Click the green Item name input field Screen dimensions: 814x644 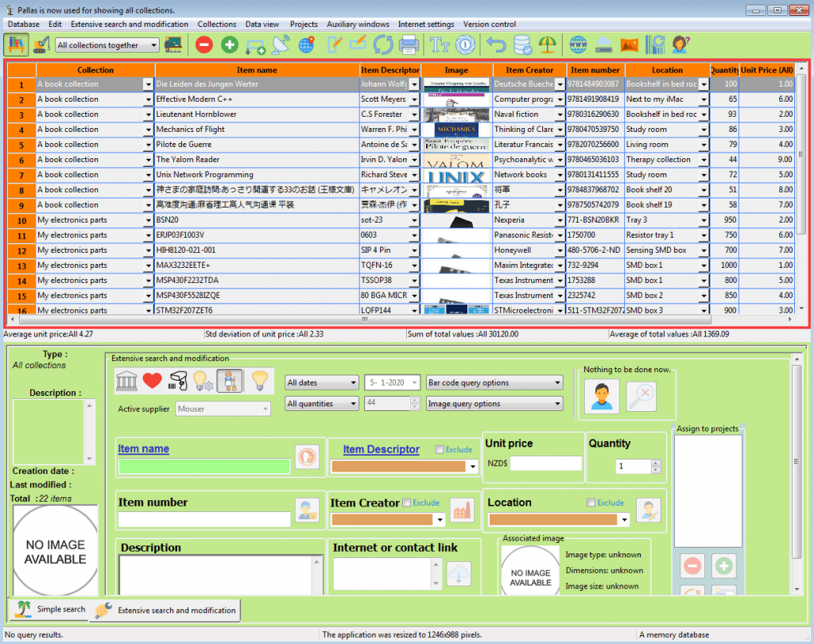pyautogui.click(x=204, y=466)
